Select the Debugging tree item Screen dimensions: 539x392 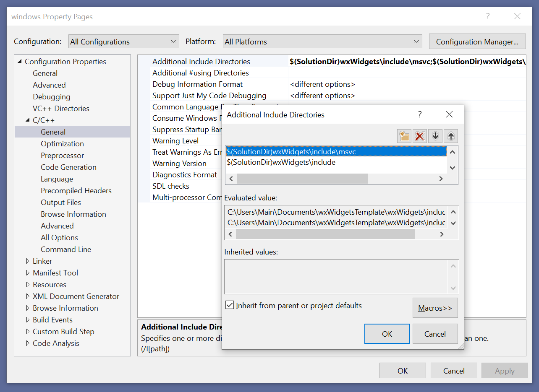point(52,97)
